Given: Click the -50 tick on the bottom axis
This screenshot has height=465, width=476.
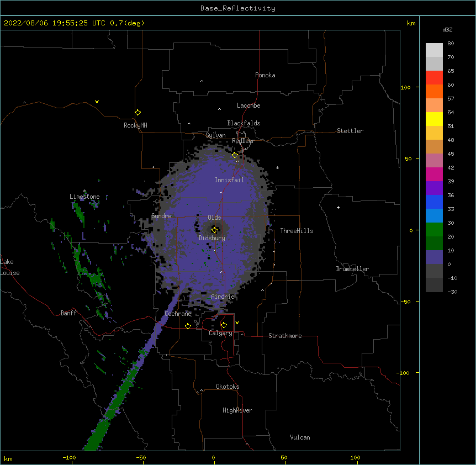Looking at the screenshot, I should click(x=141, y=457).
